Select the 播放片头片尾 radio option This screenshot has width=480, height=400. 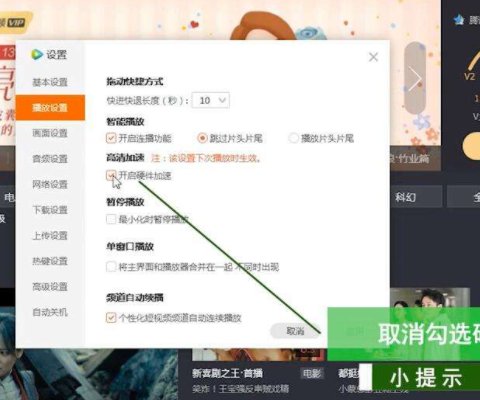(293, 138)
